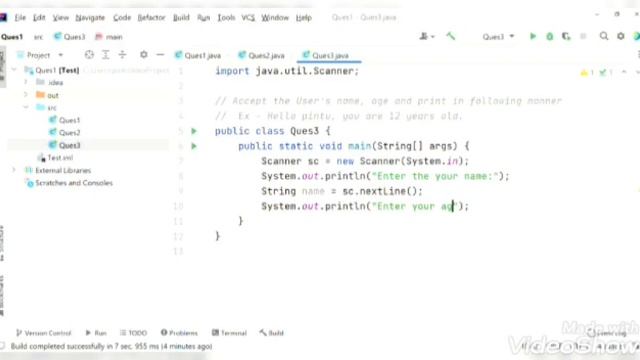
Task: Collapse the Ques1 [Test] project root
Action: [x=14, y=70]
